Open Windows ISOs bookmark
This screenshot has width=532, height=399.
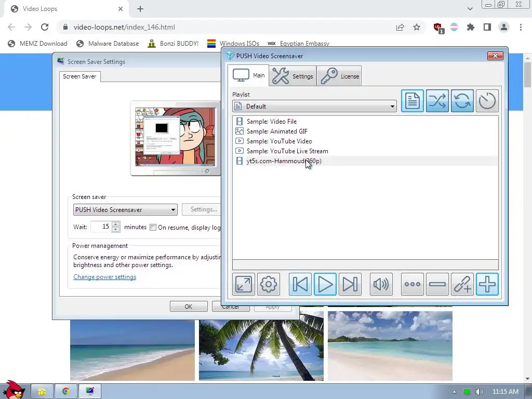pos(233,44)
